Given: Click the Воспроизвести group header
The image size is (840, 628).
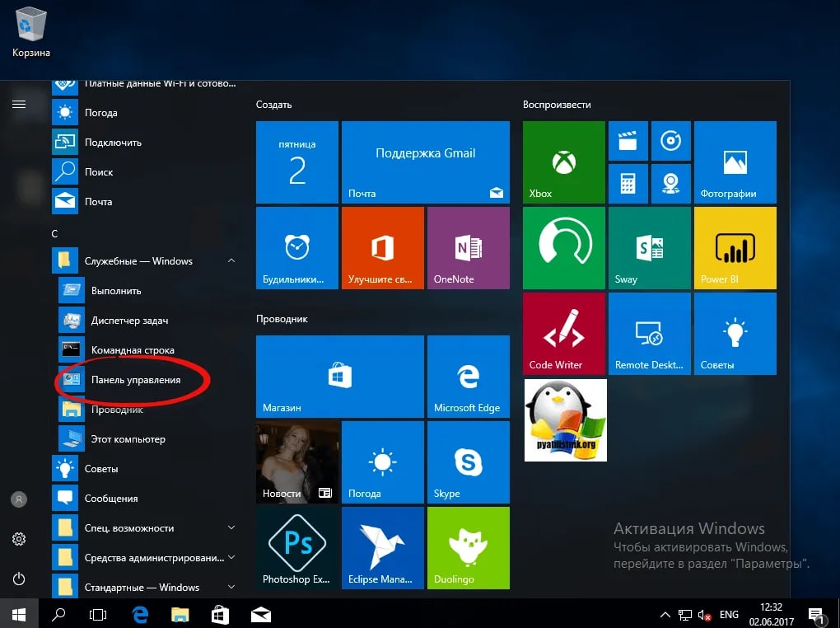Looking at the screenshot, I should click(557, 105).
